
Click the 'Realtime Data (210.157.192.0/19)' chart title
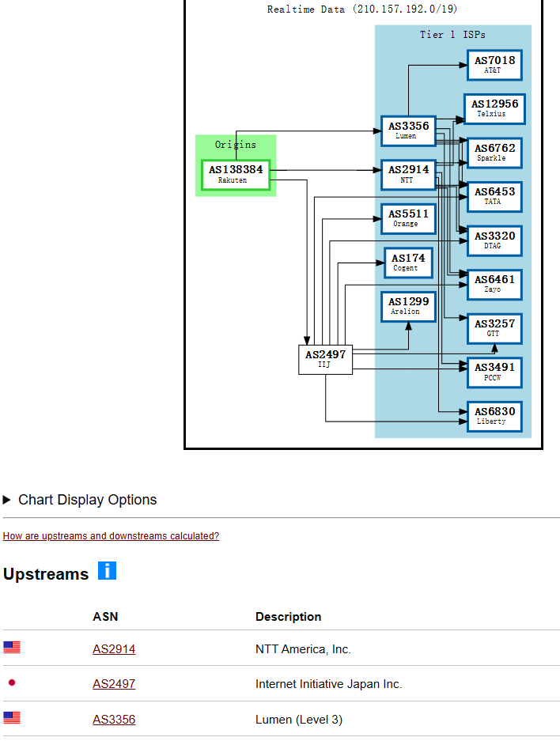pyautogui.click(x=362, y=9)
